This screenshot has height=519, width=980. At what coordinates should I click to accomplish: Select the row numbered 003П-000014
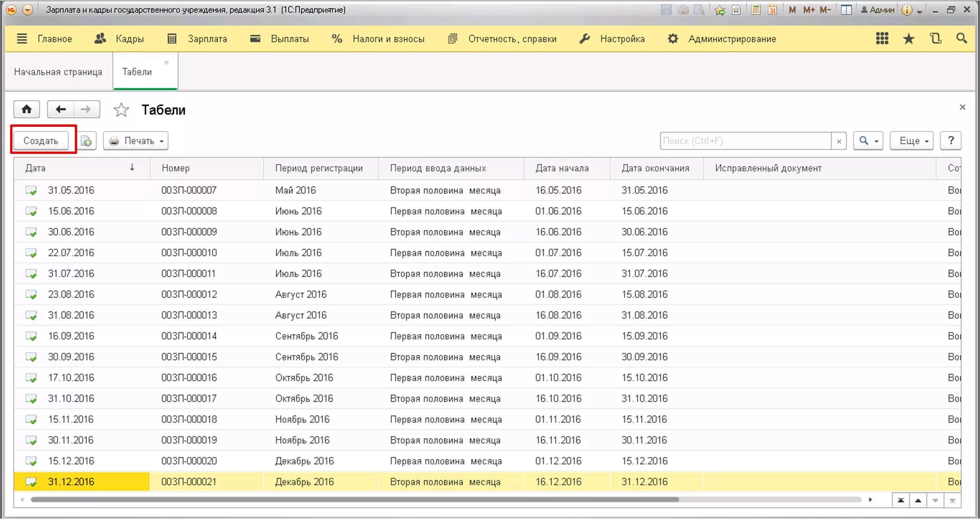click(x=189, y=336)
